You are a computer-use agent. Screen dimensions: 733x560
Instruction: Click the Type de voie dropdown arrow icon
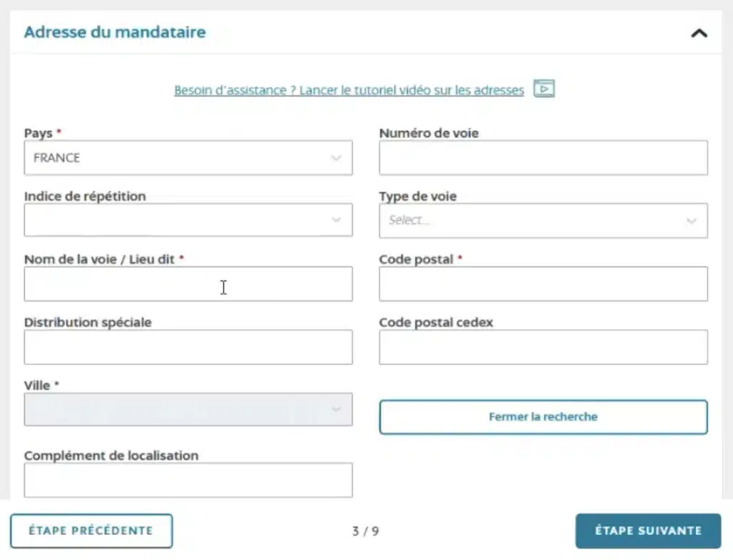(x=691, y=220)
